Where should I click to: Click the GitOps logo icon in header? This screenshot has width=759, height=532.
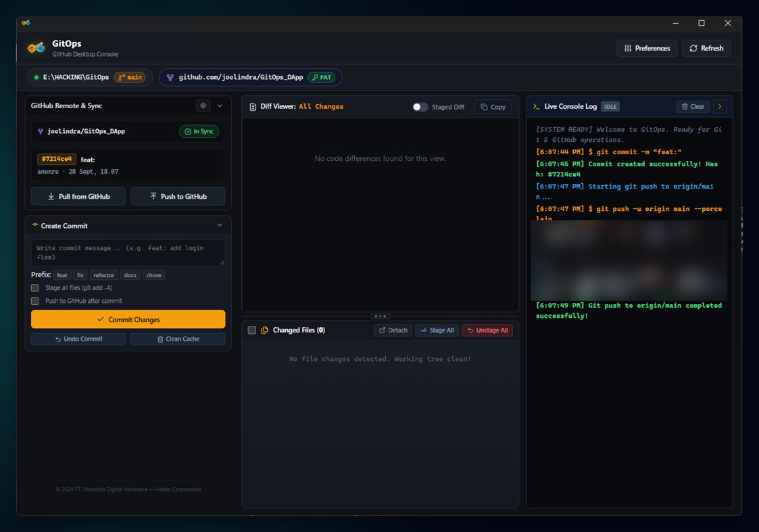pos(36,48)
